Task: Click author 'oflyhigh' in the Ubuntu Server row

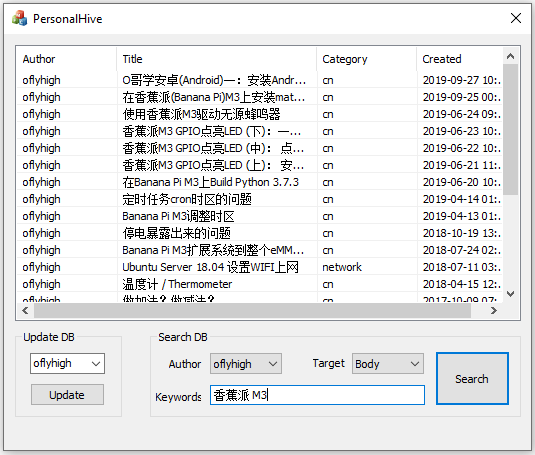Action: pyautogui.click(x=41, y=267)
